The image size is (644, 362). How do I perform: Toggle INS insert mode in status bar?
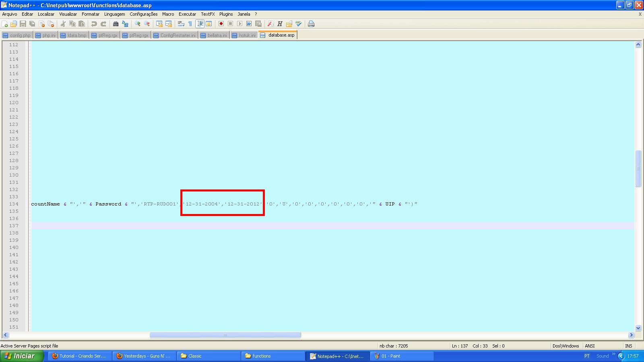click(629, 346)
